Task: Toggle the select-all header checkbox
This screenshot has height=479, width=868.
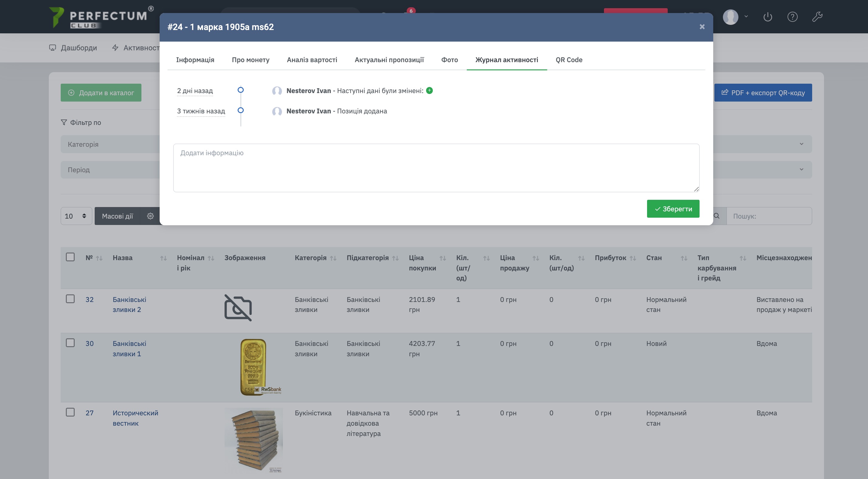Action: [70, 257]
